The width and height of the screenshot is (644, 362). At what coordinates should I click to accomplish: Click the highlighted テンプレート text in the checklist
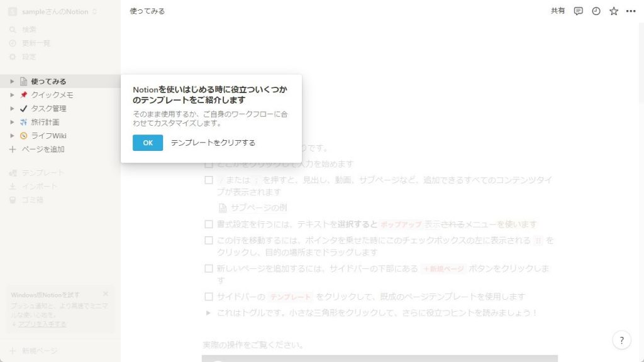coord(290,297)
